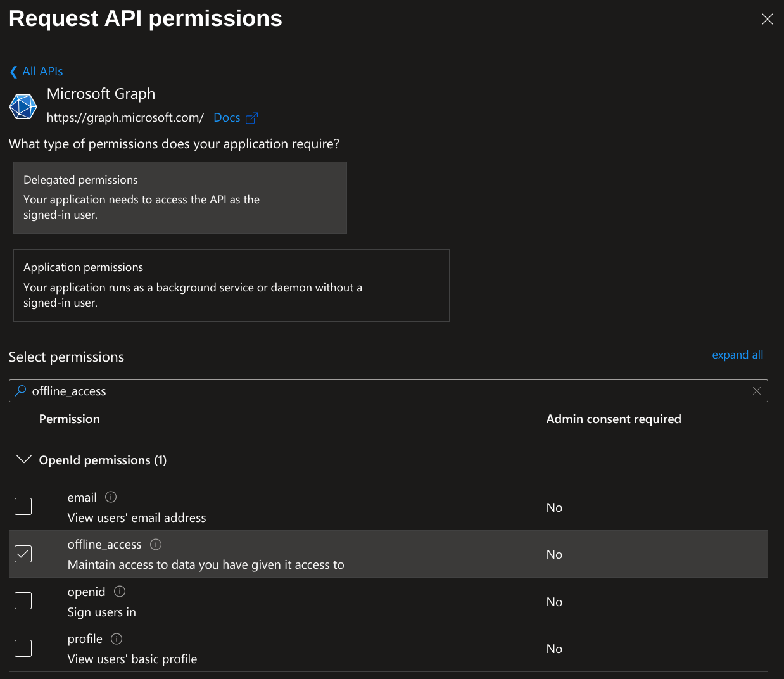The image size is (784, 679).
Task: Click 'Maintain access to data' description text
Action: tap(206, 565)
